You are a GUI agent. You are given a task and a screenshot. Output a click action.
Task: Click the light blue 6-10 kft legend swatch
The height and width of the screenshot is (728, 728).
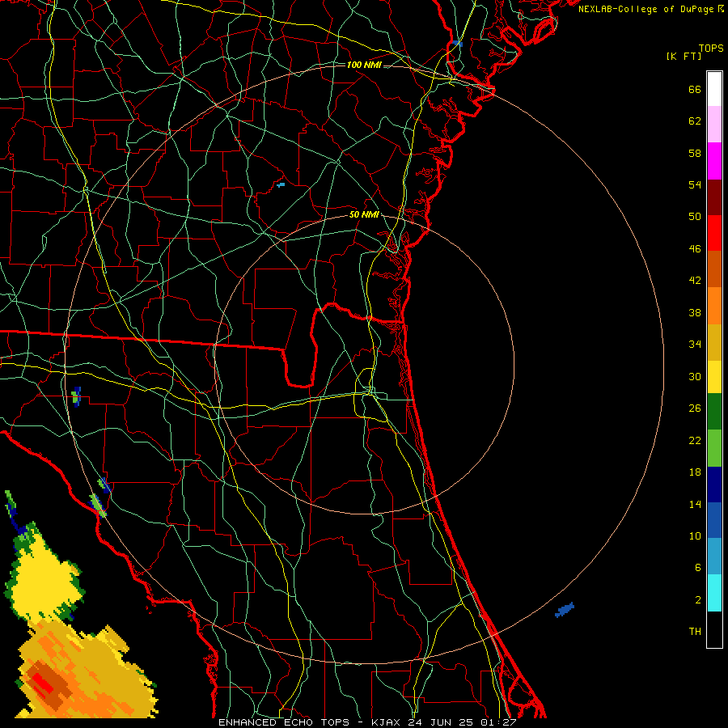[x=714, y=557]
